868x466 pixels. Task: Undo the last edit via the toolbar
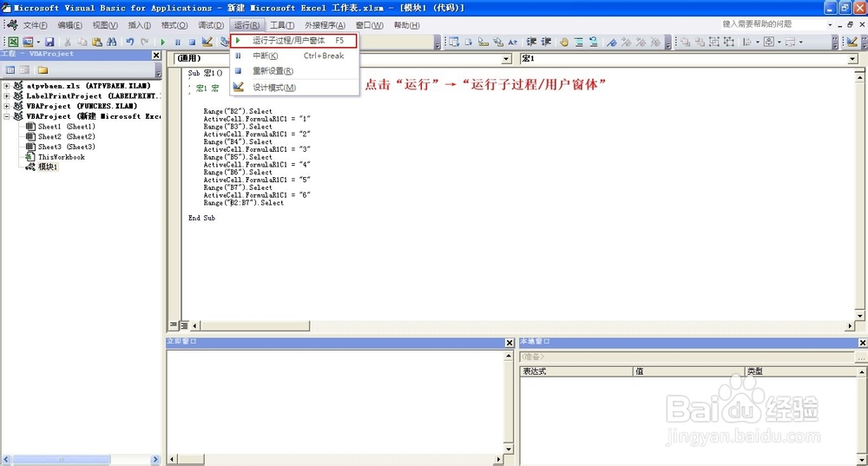[130, 42]
